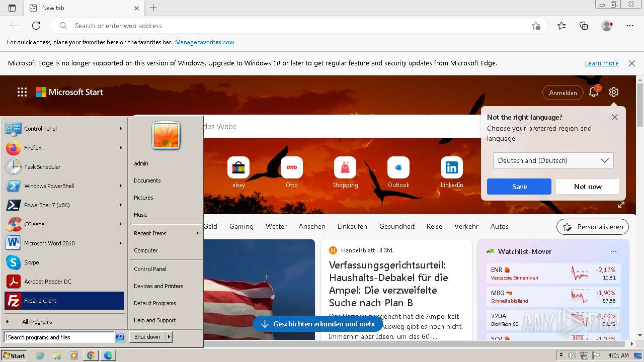Open Edge profile avatar
Image resolution: width=644 pixels, height=362 pixels.
click(607, 26)
